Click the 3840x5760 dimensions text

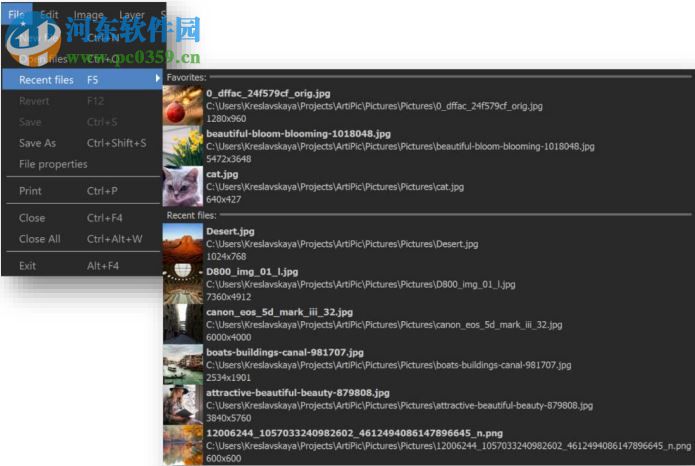[228, 418]
